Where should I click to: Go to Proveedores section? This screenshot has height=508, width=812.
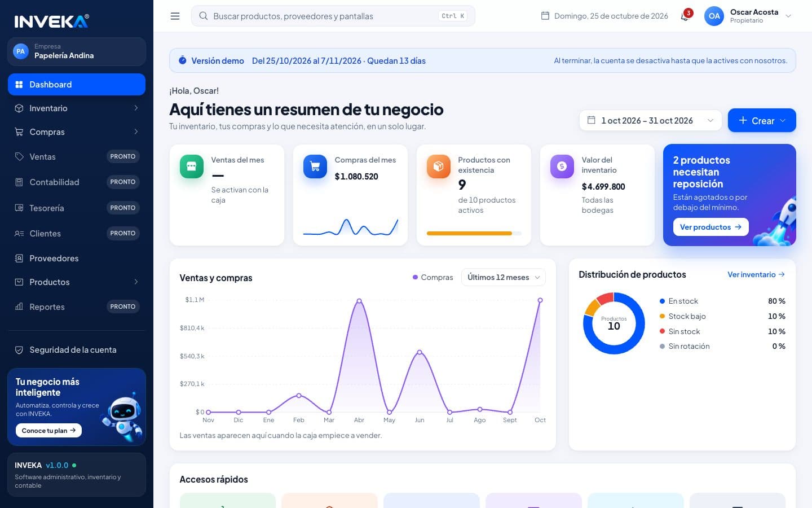pos(77,258)
